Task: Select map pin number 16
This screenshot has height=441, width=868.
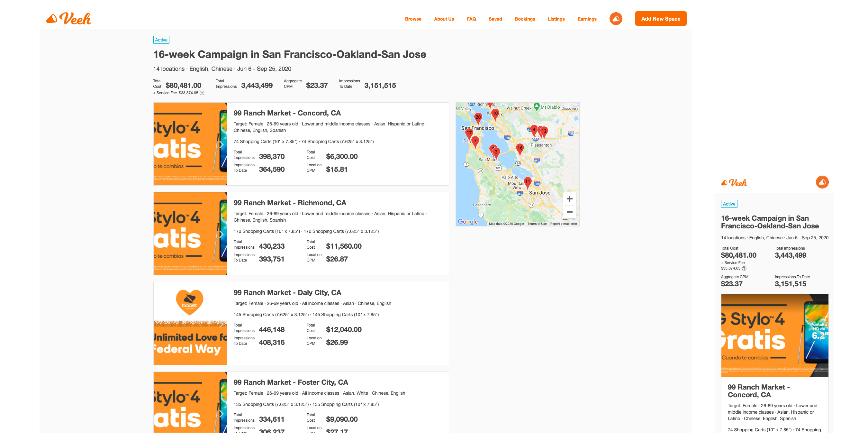Action: point(520,148)
